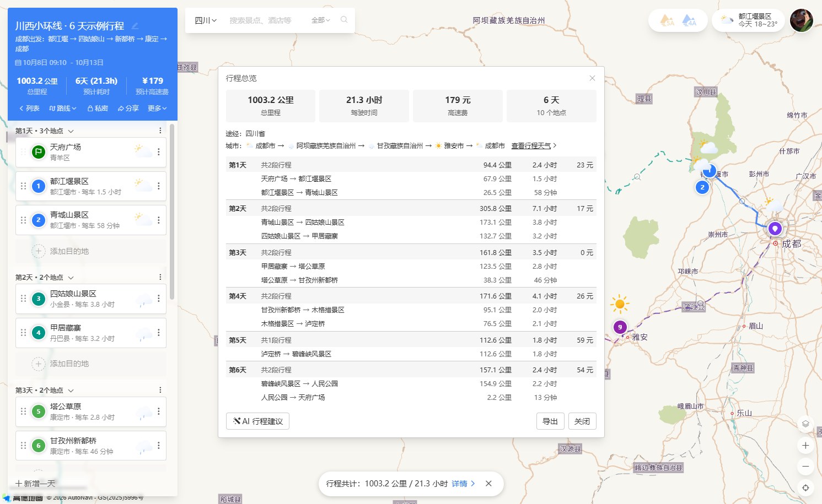This screenshot has height=504, width=822.
Task: Click the 关闭 button
Action: (x=582, y=421)
